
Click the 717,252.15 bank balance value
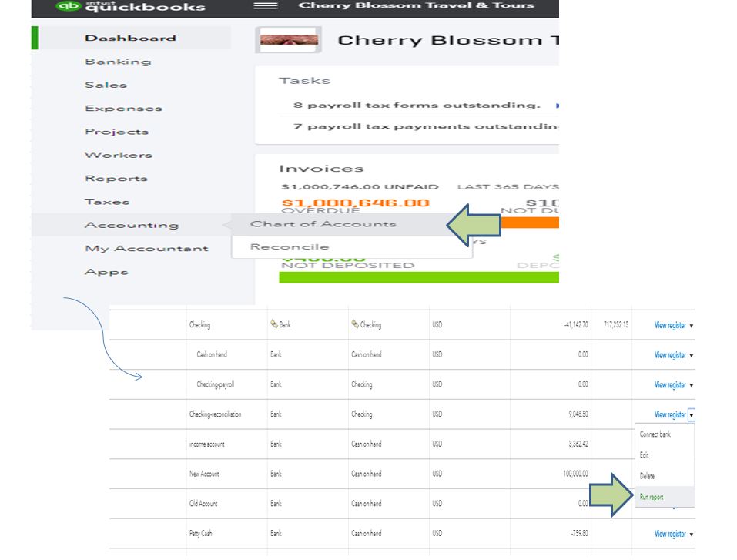(x=616, y=324)
